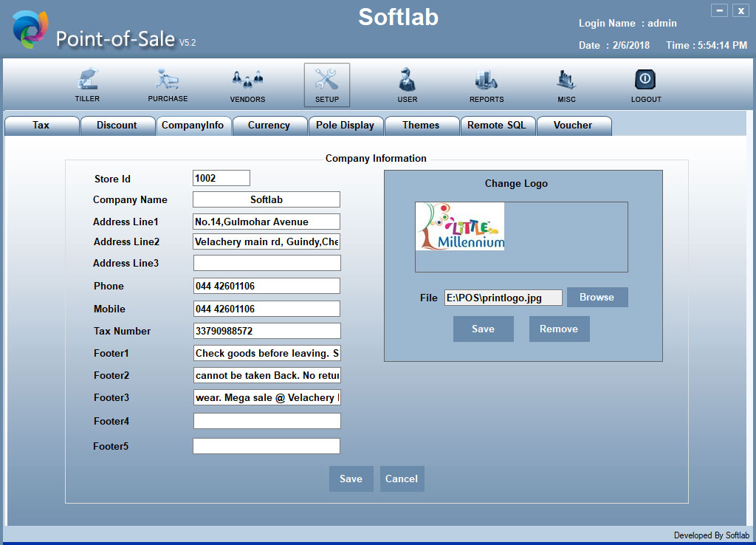Click the Purchase cart icon

(168, 80)
